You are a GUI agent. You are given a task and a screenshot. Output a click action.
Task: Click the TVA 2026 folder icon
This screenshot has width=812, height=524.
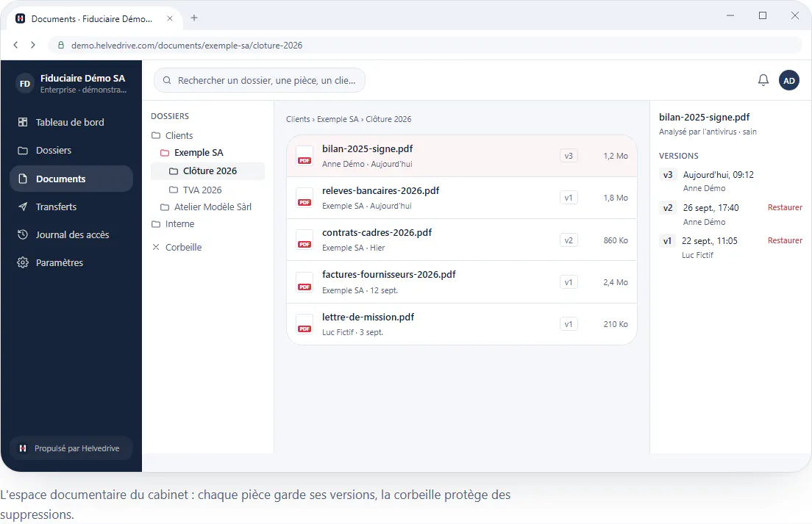[x=174, y=190]
